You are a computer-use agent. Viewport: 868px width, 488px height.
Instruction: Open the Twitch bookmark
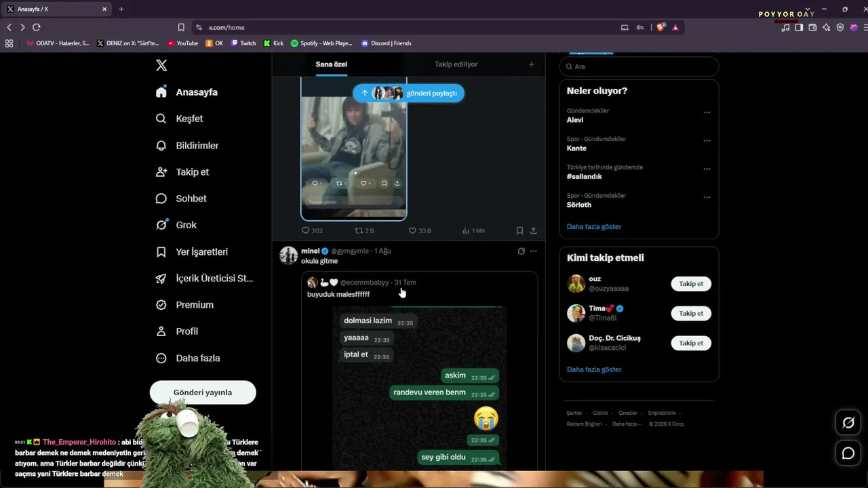[x=243, y=43]
